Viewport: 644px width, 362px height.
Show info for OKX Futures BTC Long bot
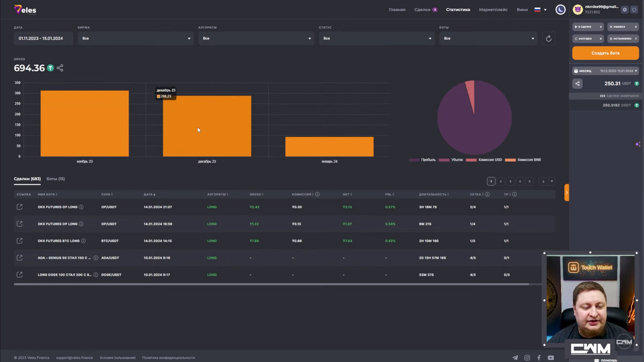click(83, 241)
